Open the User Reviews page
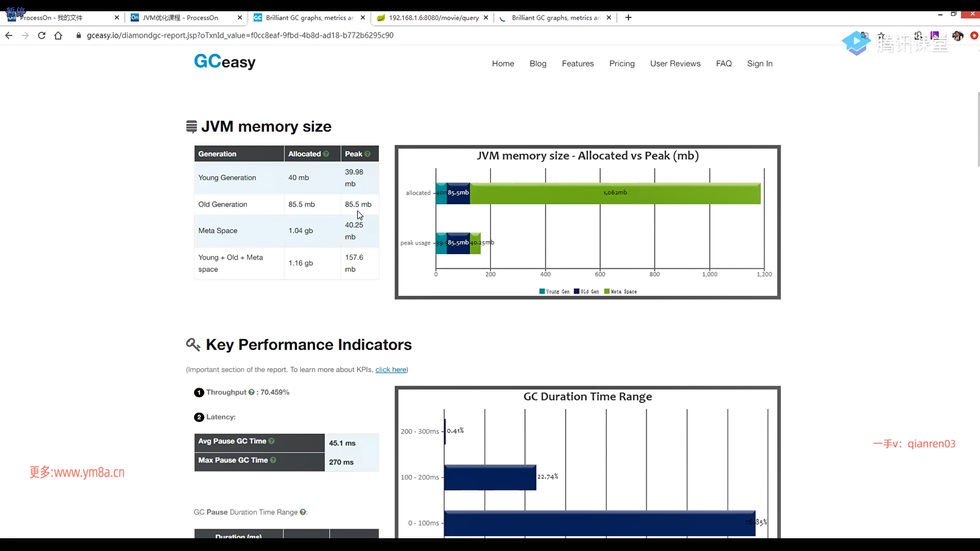 [675, 63]
